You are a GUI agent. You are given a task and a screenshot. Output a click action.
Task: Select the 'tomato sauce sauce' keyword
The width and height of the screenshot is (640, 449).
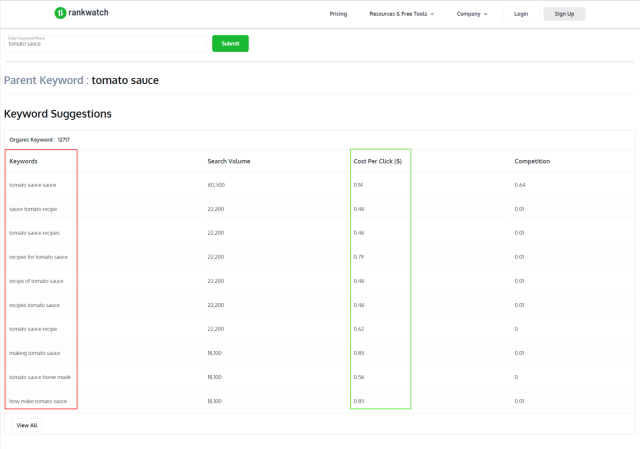(x=33, y=185)
